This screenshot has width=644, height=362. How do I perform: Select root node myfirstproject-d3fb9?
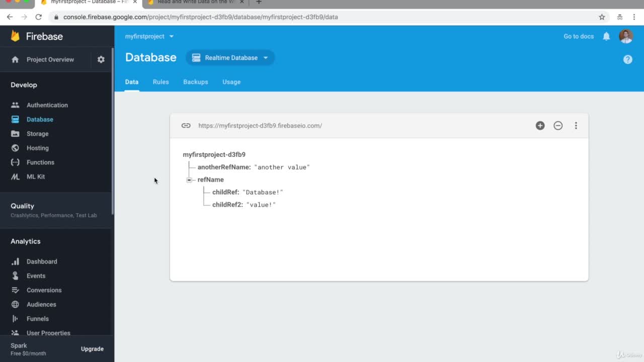click(214, 155)
